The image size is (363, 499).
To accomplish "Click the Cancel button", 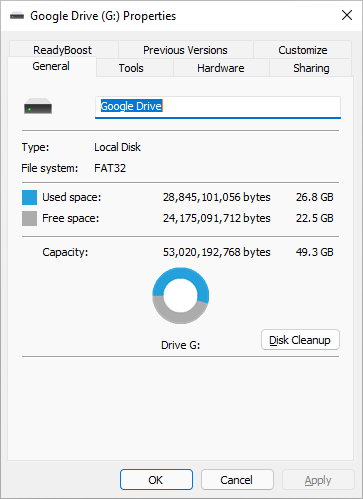I will tap(237, 480).
